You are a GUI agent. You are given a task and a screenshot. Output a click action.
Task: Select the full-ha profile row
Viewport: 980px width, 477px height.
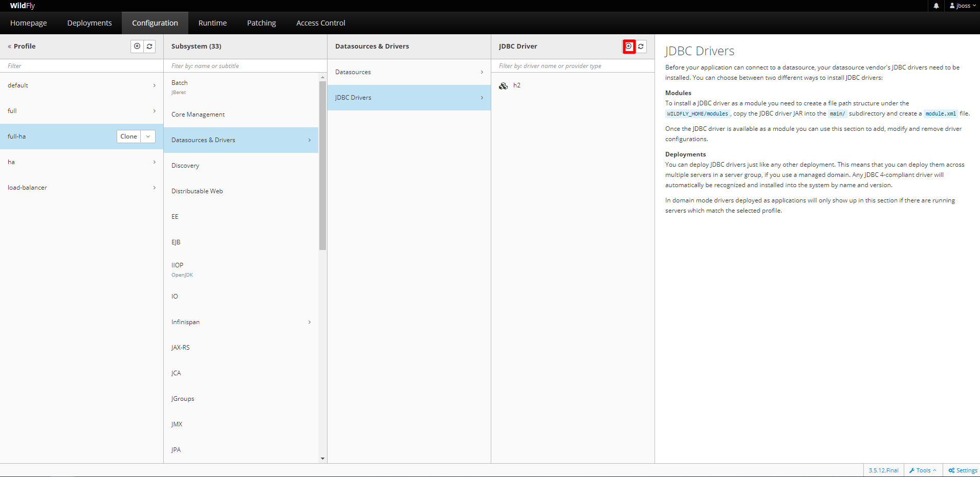pyautogui.click(x=81, y=137)
